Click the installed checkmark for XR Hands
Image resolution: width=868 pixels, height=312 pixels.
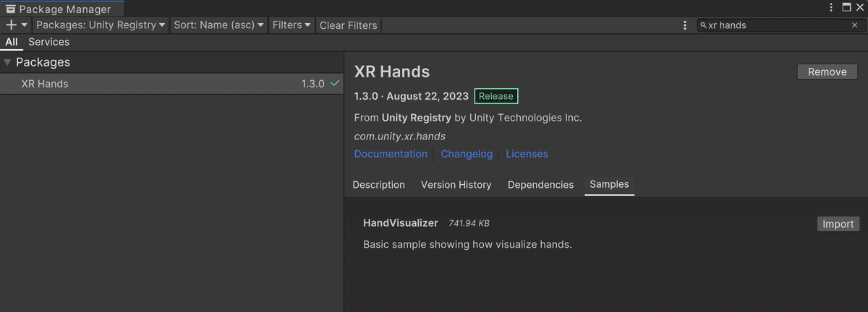point(334,84)
